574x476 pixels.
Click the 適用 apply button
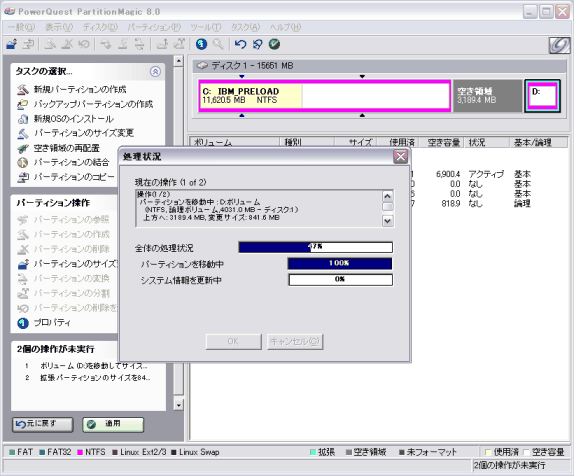pyautogui.click(x=113, y=425)
